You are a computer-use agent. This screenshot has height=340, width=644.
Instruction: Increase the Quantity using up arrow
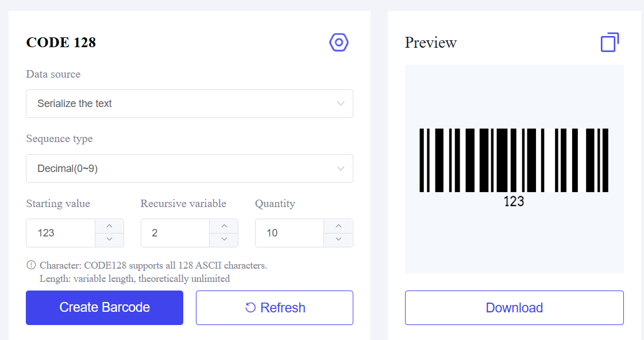pyautogui.click(x=338, y=226)
